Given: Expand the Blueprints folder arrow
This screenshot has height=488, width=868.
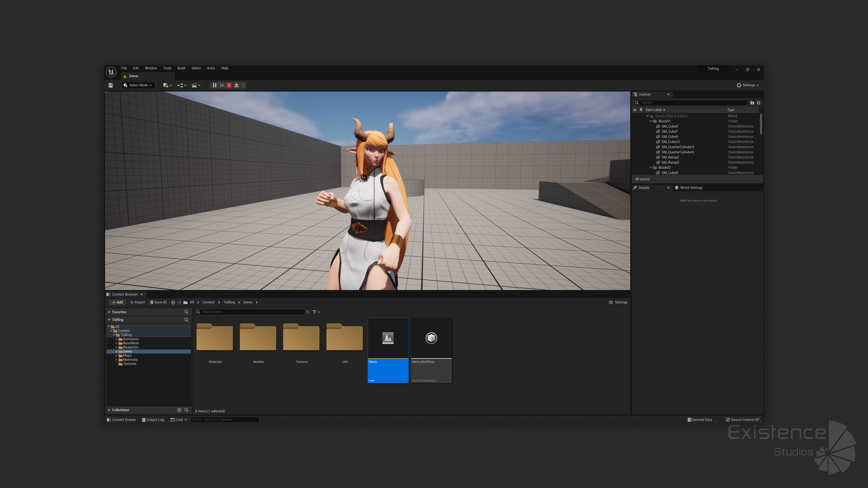Looking at the screenshot, I should coord(117,347).
